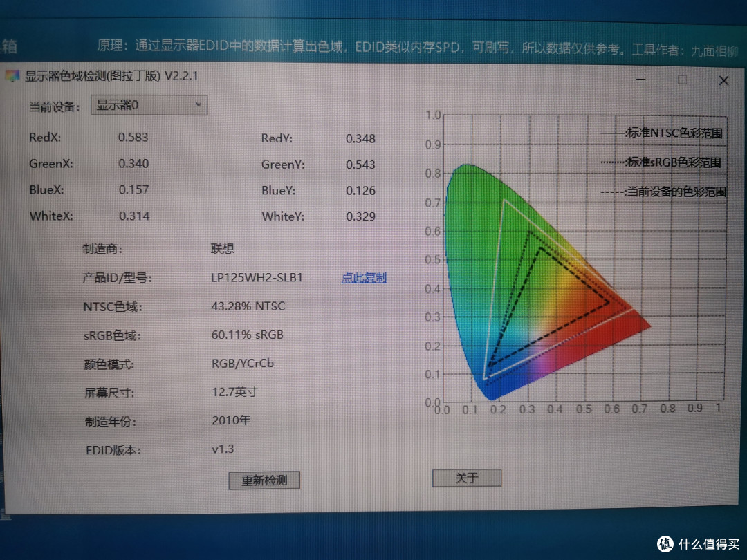
Task: Click the 43.28% NTSC value
Action: pos(248,306)
